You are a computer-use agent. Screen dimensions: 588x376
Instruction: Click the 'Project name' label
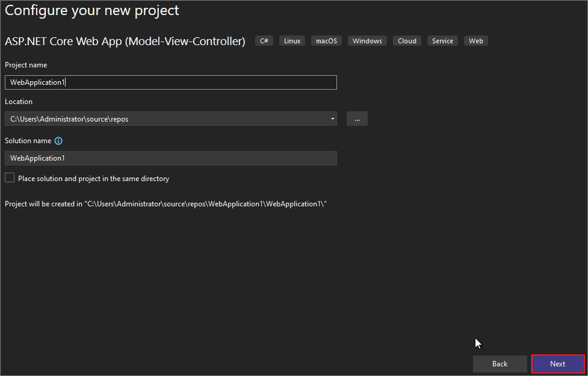coord(26,65)
